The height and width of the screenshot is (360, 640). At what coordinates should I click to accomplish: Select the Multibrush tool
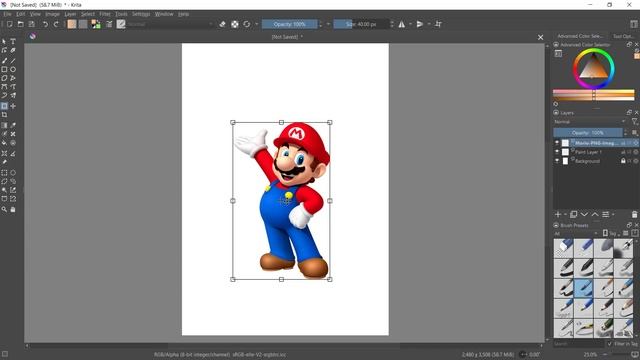point(13,95)
